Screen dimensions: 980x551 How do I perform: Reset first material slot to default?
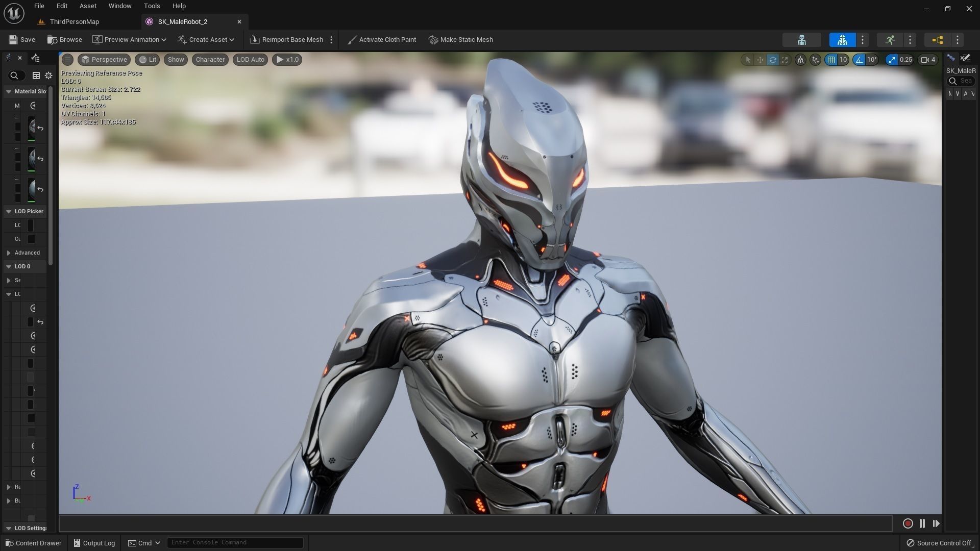[x=40, y=128]
